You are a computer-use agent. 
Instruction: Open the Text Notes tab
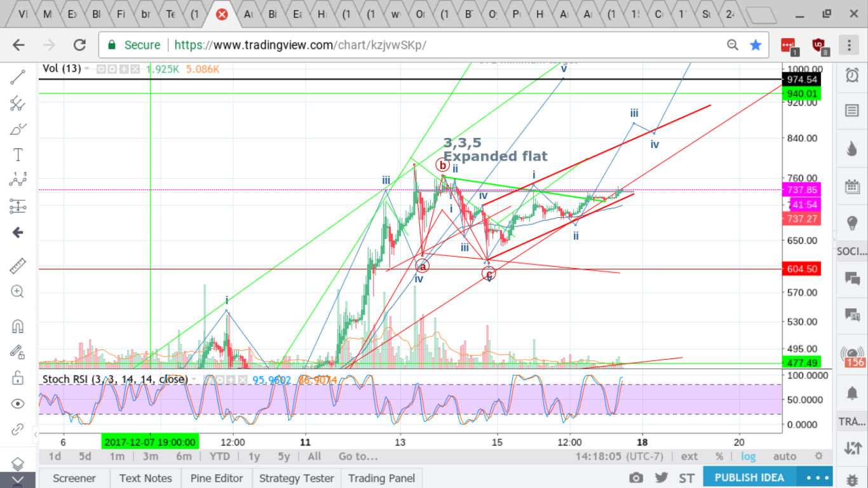(146, 478)
